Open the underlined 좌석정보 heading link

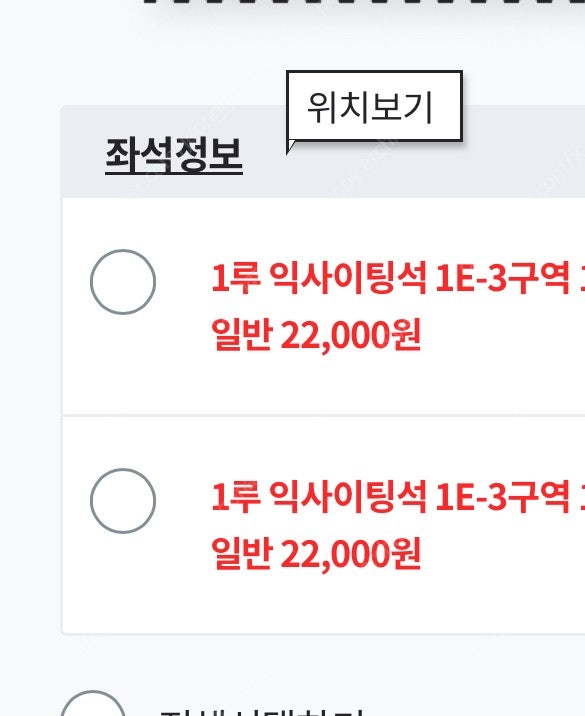coord(174,155)
